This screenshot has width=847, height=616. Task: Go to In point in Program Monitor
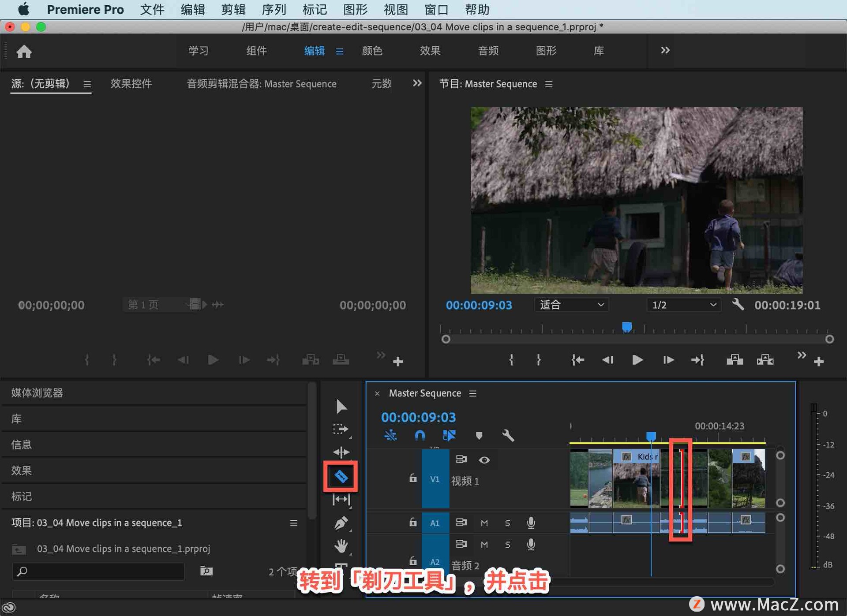(x=577, y=360)
